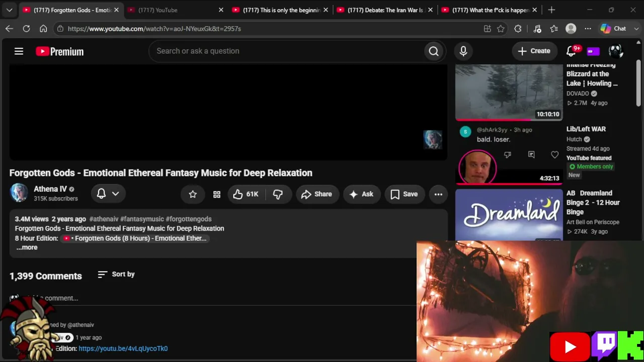Screen dimensions: 644x362
Task: Open the AB Dreamland Binge 2 video title
Action: pos(593,203)
